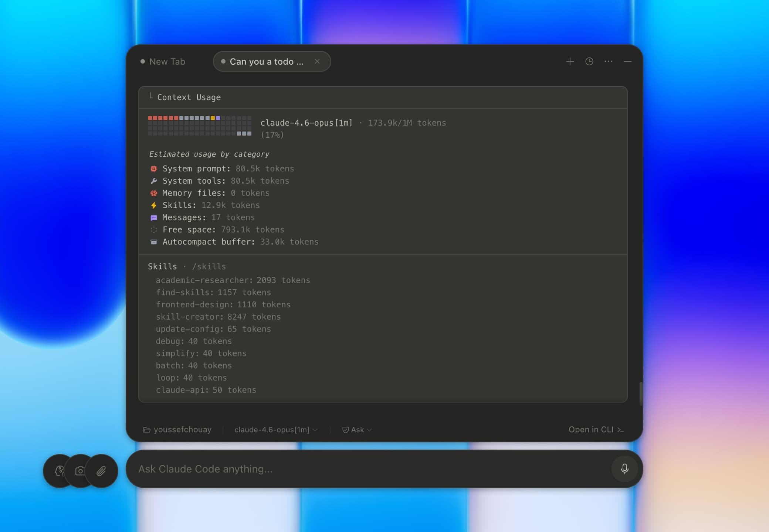Click 'batch: 40 tokens' row
Viewport: 769px width, 532px height.
(194, 365)
